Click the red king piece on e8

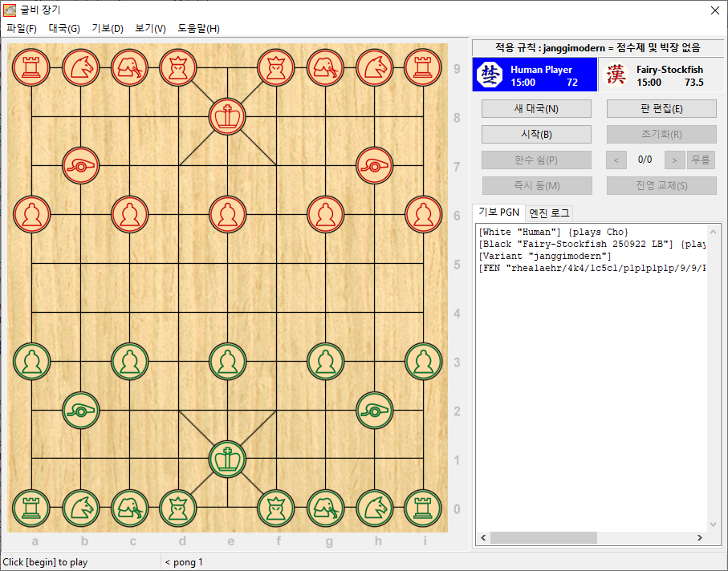pyautogui.click(x=228, y=116)
